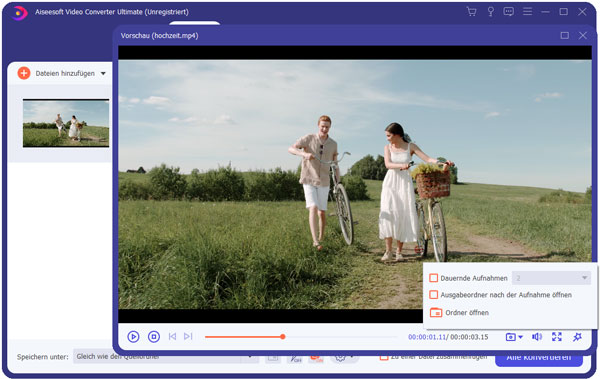Screen dimensions: 600x379
Task: Jump to previous frame in preview
Action: click(172, 336)
